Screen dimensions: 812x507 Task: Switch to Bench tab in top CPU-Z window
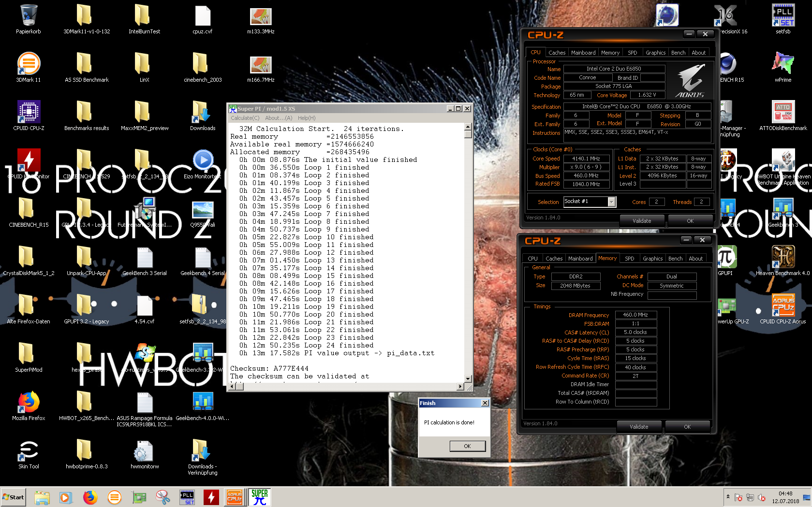(678, 53)
